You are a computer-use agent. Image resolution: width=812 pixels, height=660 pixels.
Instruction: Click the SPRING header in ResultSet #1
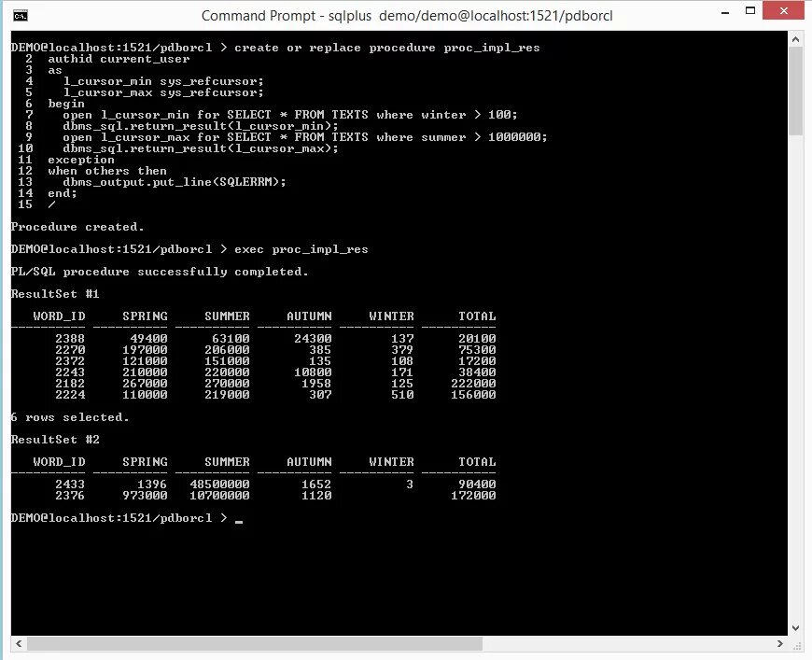145,316
